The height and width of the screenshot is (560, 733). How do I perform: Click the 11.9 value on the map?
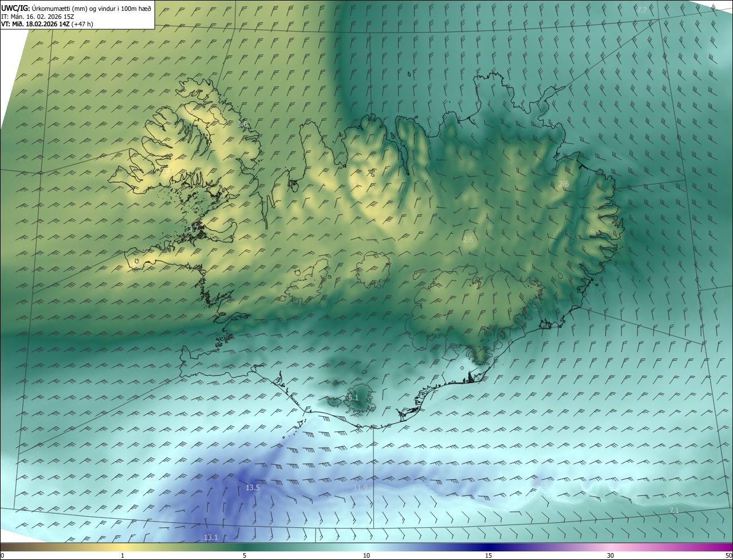click(360, 488)
